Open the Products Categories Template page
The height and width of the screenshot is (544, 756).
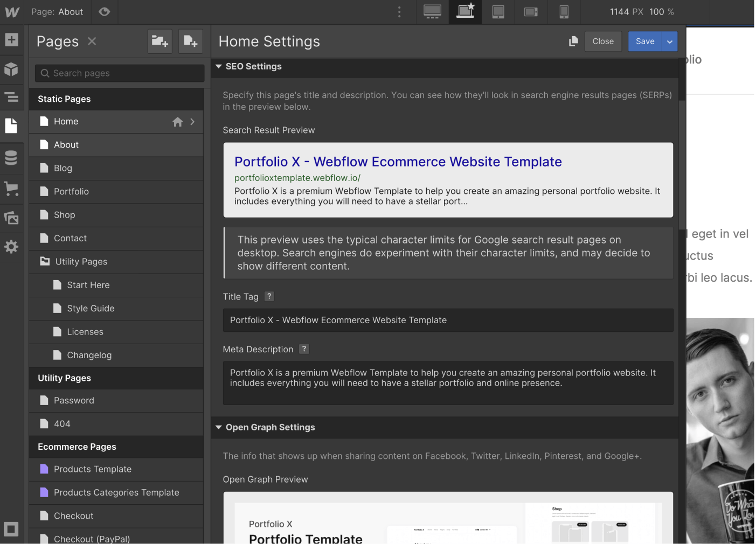click(x=116, y=493)
